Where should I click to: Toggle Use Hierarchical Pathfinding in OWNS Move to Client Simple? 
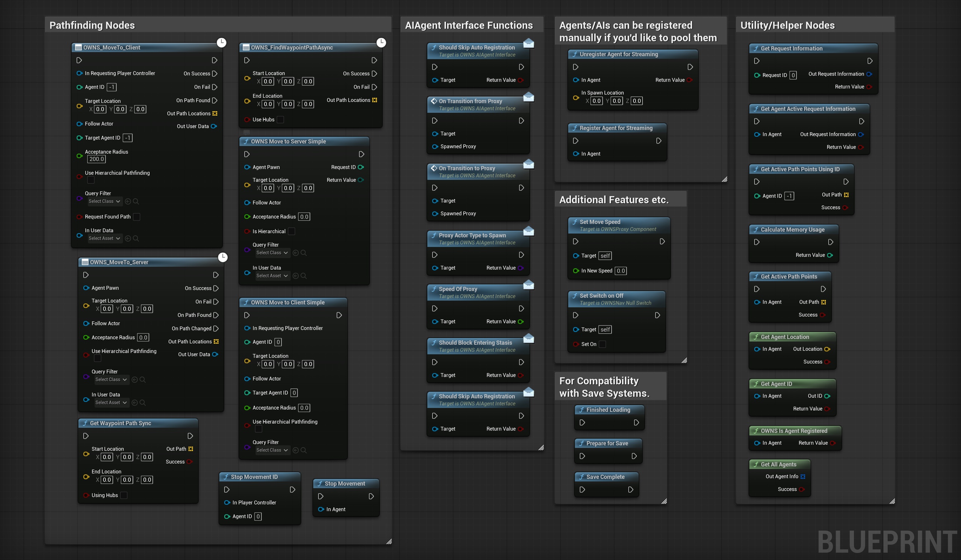coord(258,429)
